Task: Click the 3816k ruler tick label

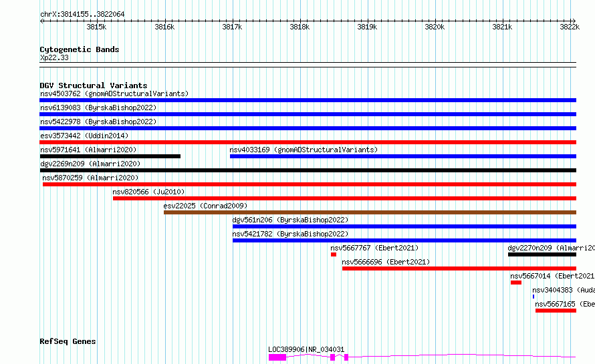Action: [164, 27]
